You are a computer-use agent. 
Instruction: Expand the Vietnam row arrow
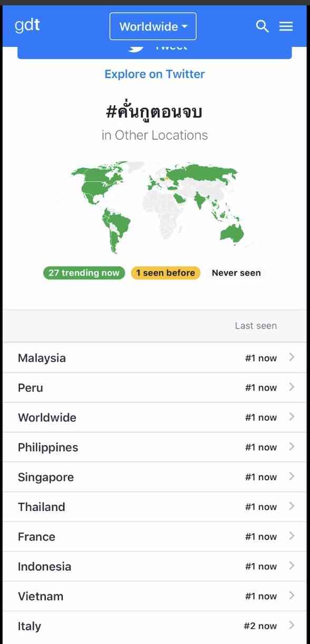[x=292, y=596]
